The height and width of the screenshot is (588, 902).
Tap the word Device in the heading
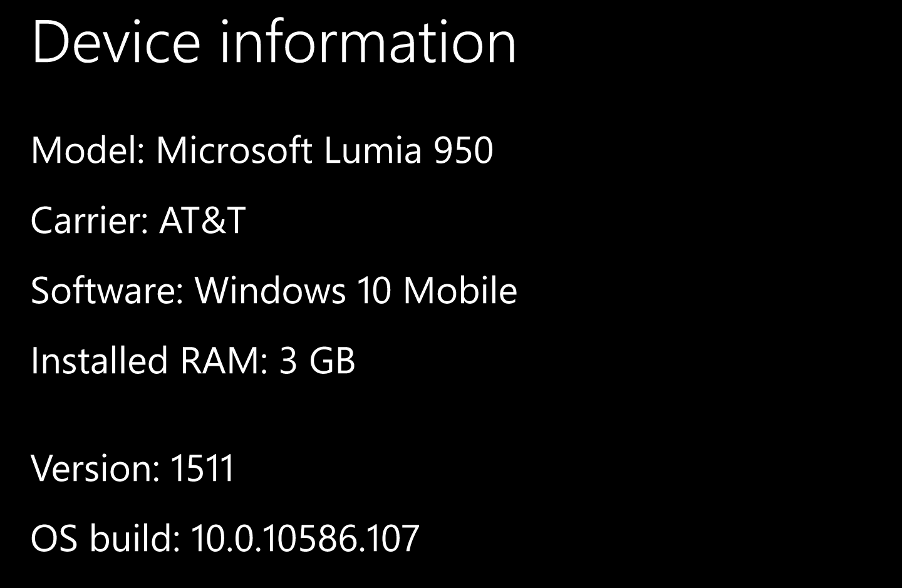116,42
